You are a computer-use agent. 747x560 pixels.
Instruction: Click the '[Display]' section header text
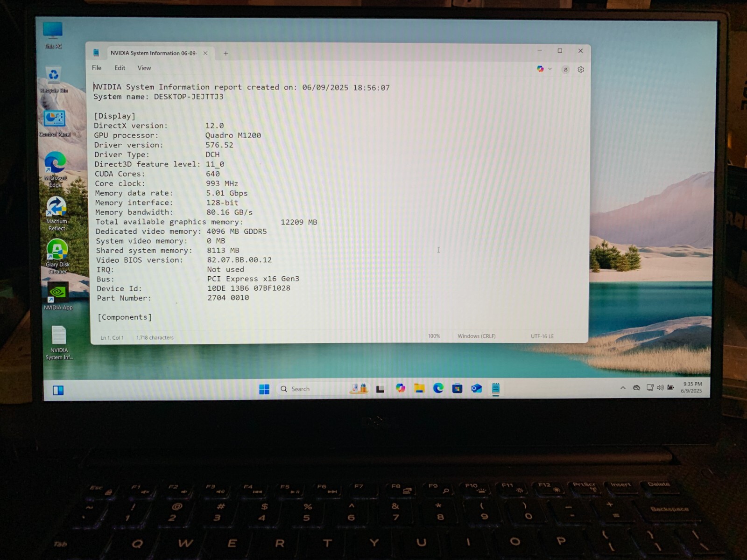pyautogui.click(x=115, y=116)
